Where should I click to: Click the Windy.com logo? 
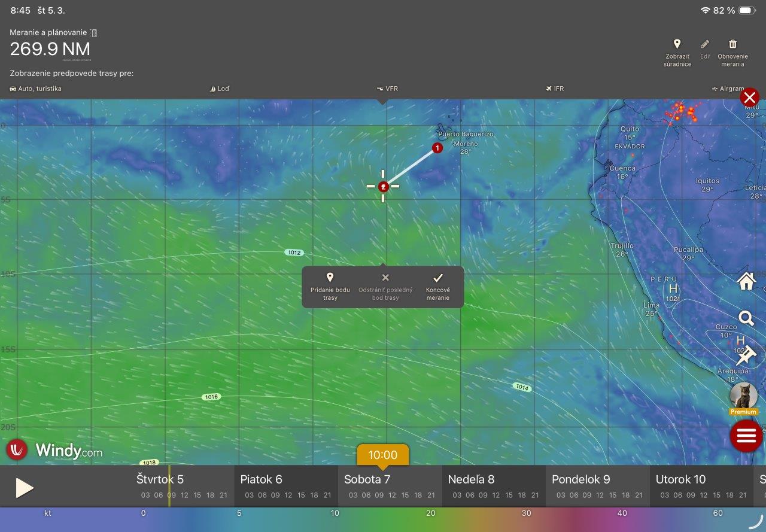(54, 450)
